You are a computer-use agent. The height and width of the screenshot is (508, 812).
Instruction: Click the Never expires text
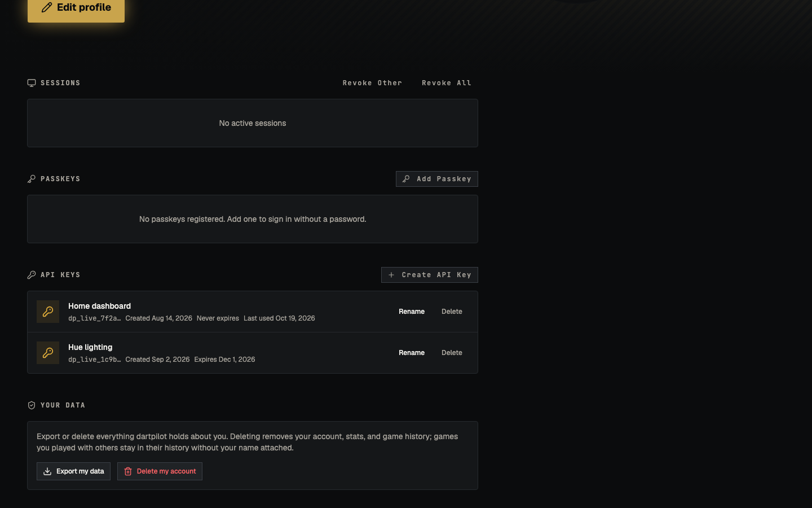pos(218,318)
